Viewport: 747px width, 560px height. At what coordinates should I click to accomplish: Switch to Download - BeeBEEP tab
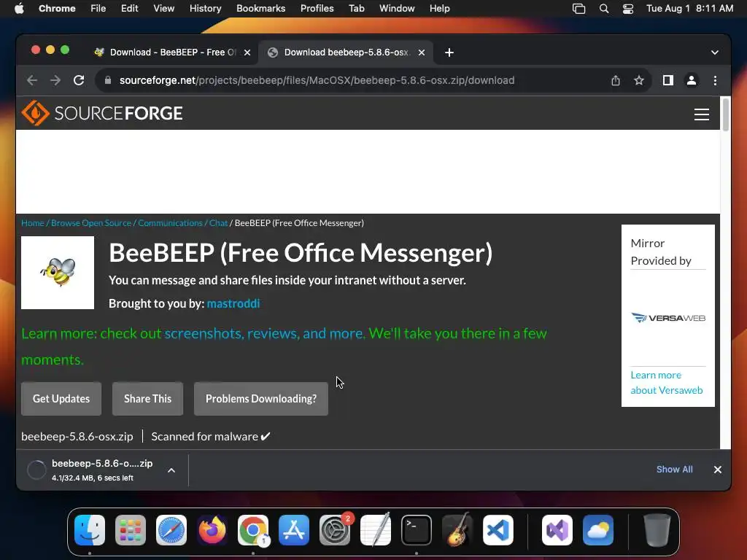pos(172,52)
